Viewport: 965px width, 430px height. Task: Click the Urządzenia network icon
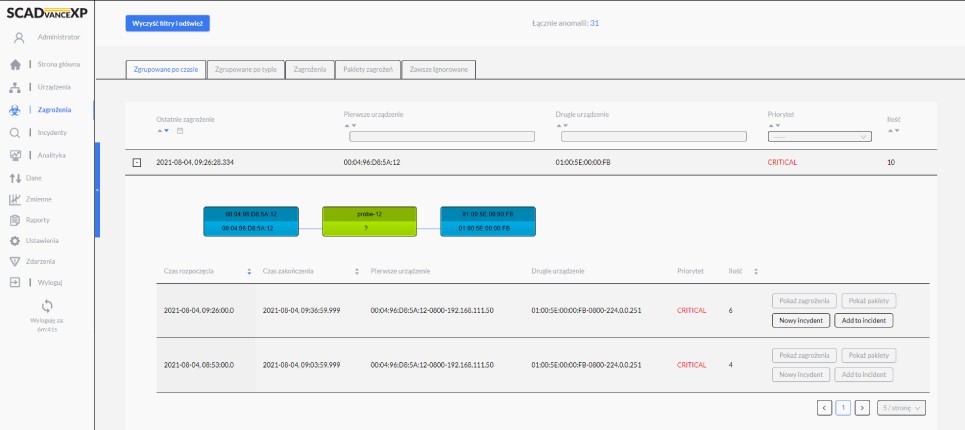click(16, 87)
